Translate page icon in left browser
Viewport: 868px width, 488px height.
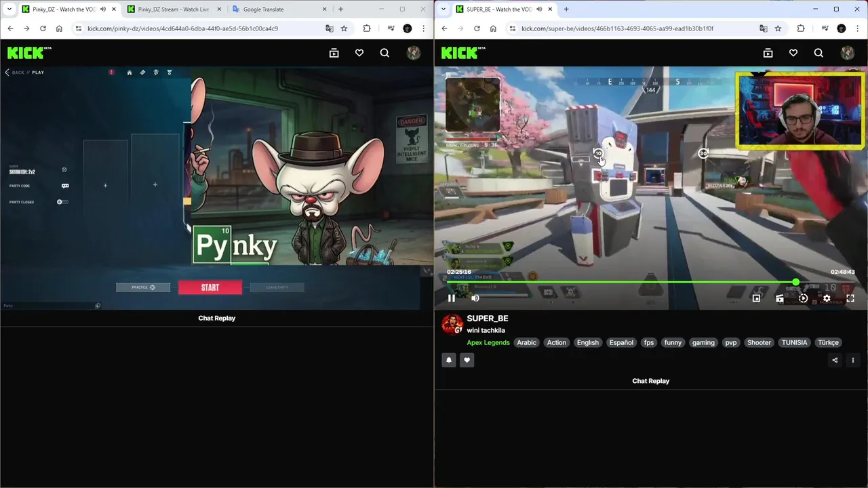(x=329, y=28)
